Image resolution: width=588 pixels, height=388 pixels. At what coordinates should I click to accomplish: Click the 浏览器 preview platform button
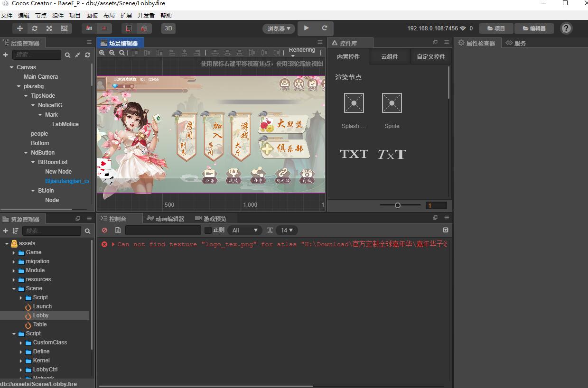coord(278,28)
